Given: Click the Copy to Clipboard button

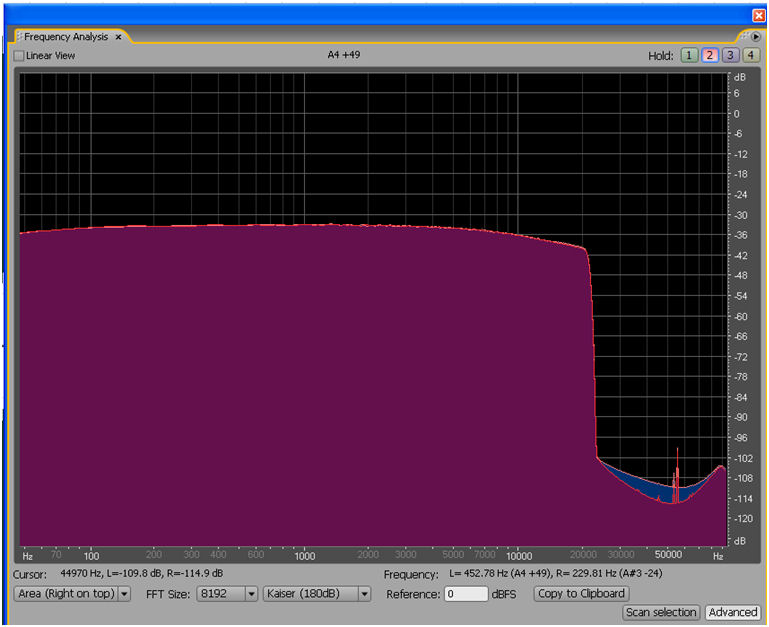Looking at the screenshot, I should pos(581,594).
